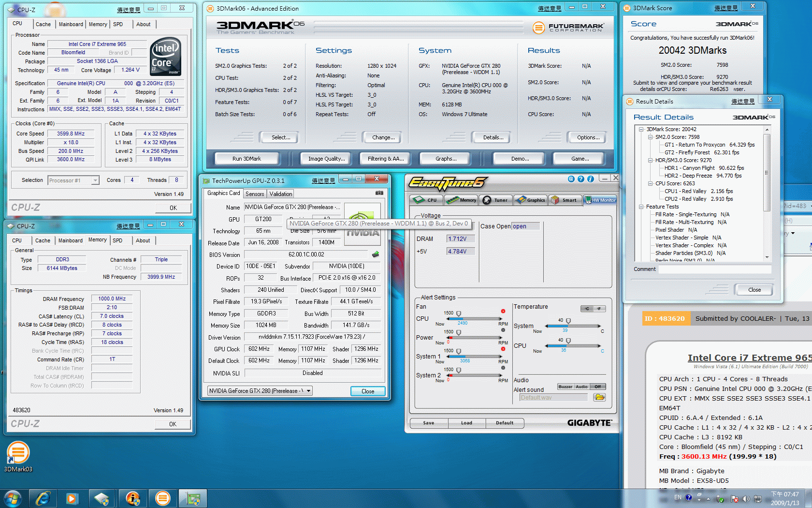The image size is (812, 508).
Task: Click Image Quality... button in 3DMark06
Action: (327, 159)
